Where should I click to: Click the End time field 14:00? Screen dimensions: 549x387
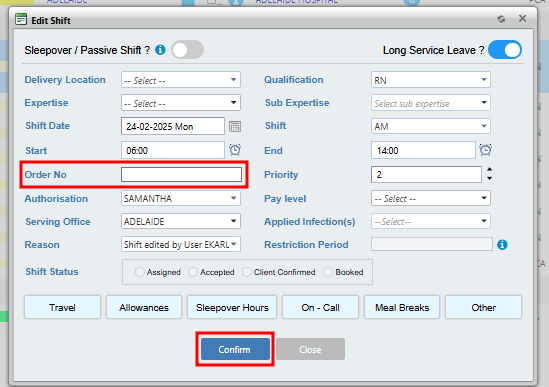pyautogui.click(x=423, y=150)
